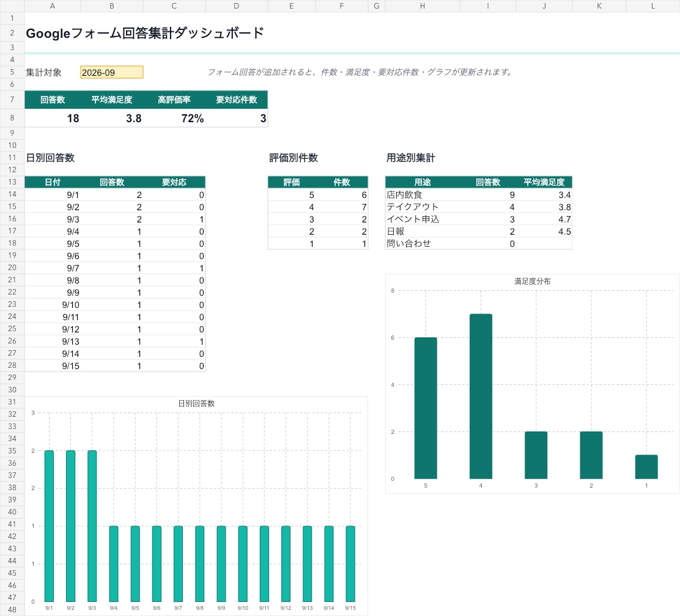
Task: Select the dashboard title Googleフォーム回答集計ダッシュボード
Action: 145,34
